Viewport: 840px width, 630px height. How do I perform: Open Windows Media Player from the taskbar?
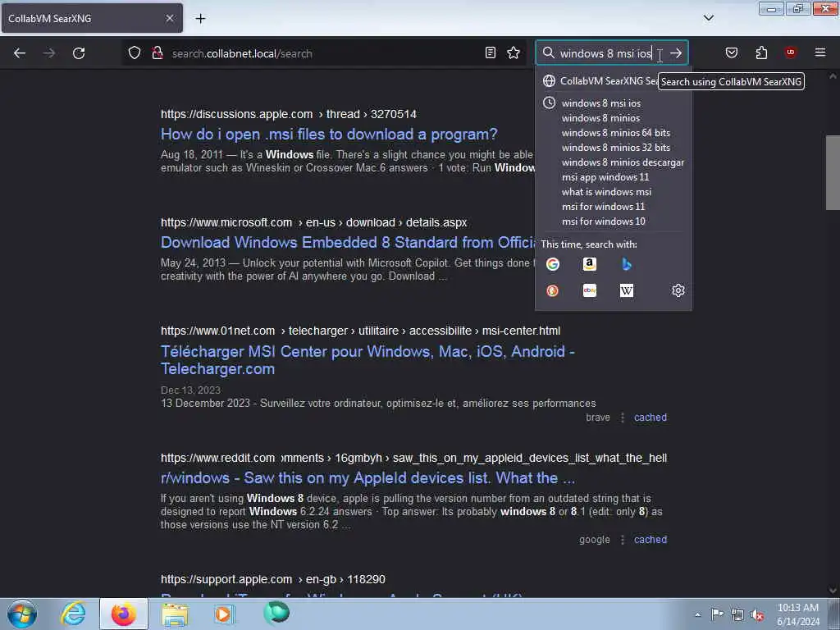(224, 614)
